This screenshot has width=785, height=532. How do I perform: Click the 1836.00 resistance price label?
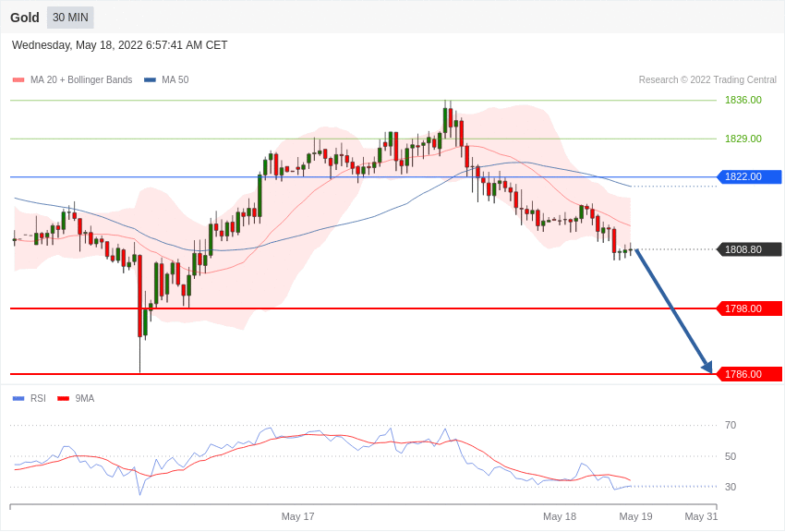tap(743, 100)
